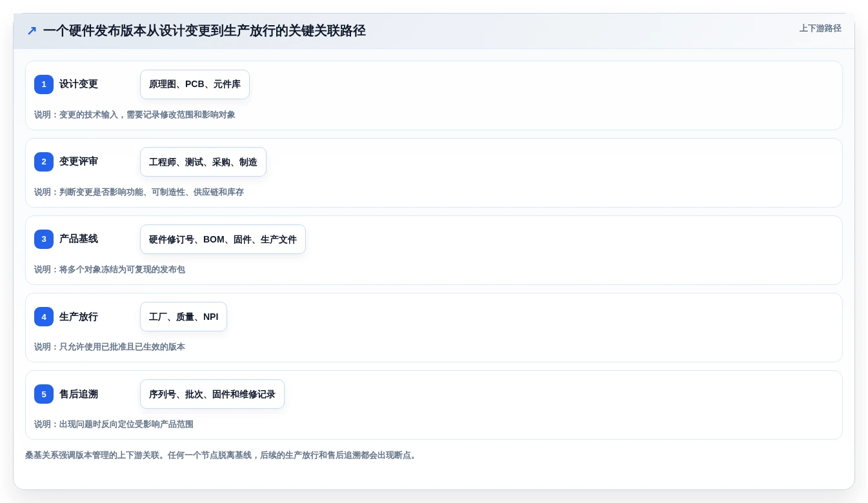Viewport: 868px width, 503px height.
Task: Select the 原理图、PCB、元件库 chip
Action: click(x=195, y=84)
